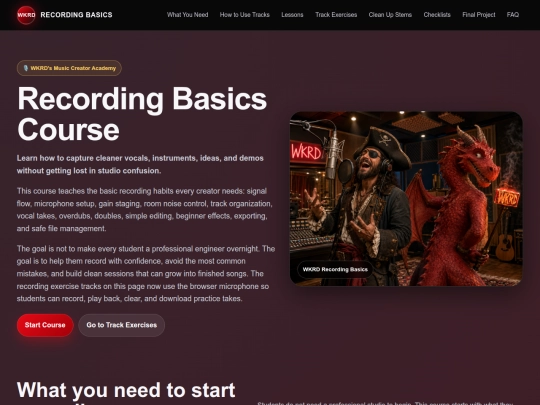
Task: Jump to Track Exercises in navigation bar
Action: click(336, 15)
